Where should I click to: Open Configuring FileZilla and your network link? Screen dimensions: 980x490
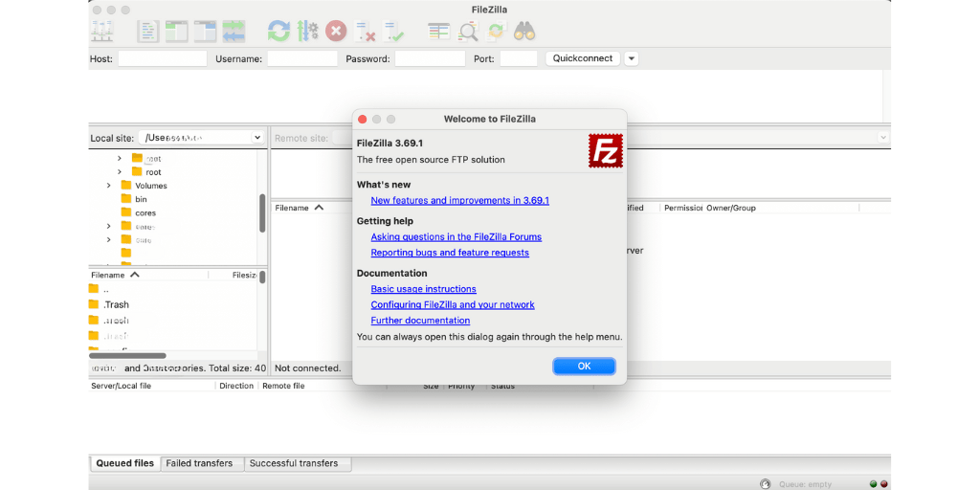point(453,304)
